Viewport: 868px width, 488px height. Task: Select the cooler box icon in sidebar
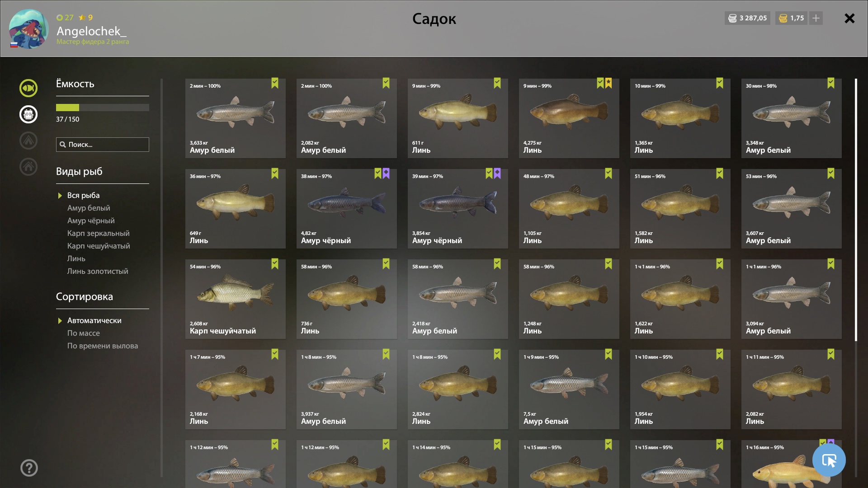coord(28,114)
